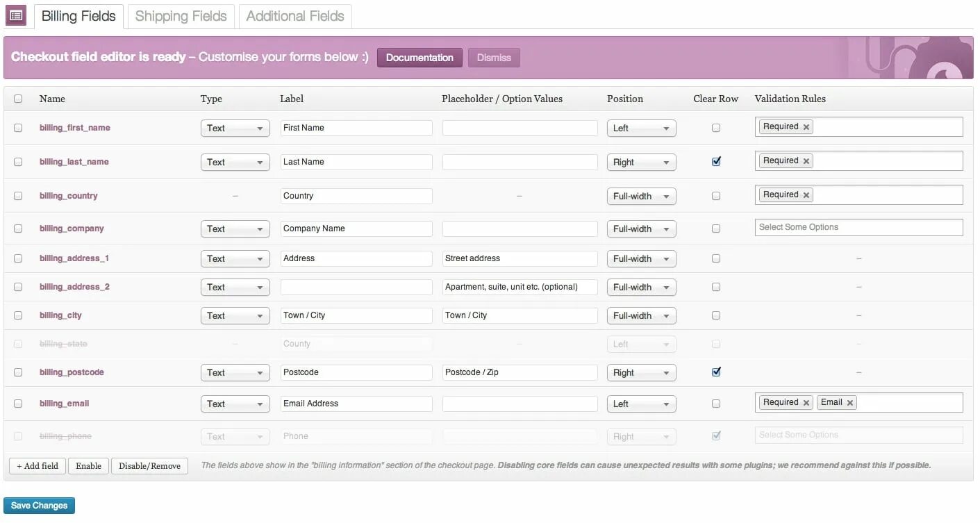Screen dimensions: 980x523
Task: Switch to the Shipping Fields tab
Action: click(181, 16)
